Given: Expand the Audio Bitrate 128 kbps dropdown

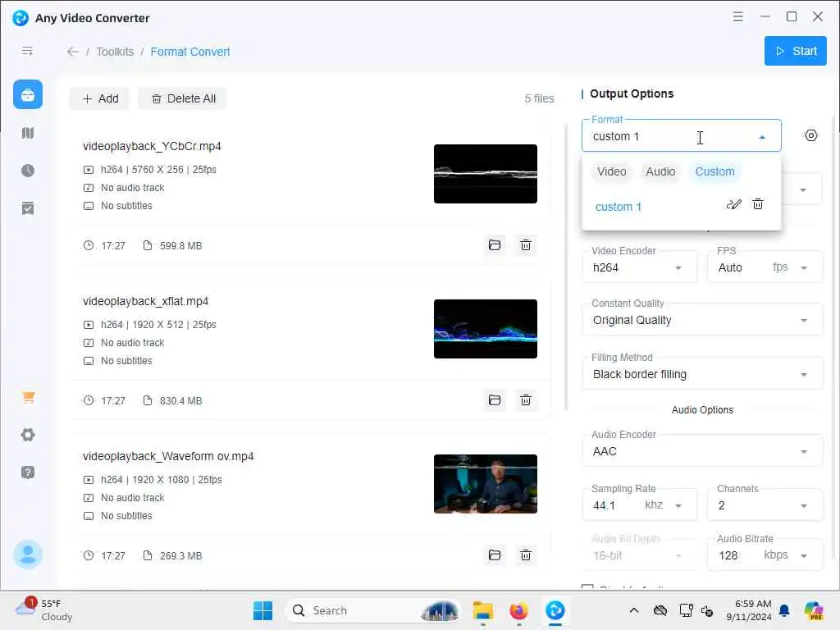Looking at the screenshot, I should 765,555.
